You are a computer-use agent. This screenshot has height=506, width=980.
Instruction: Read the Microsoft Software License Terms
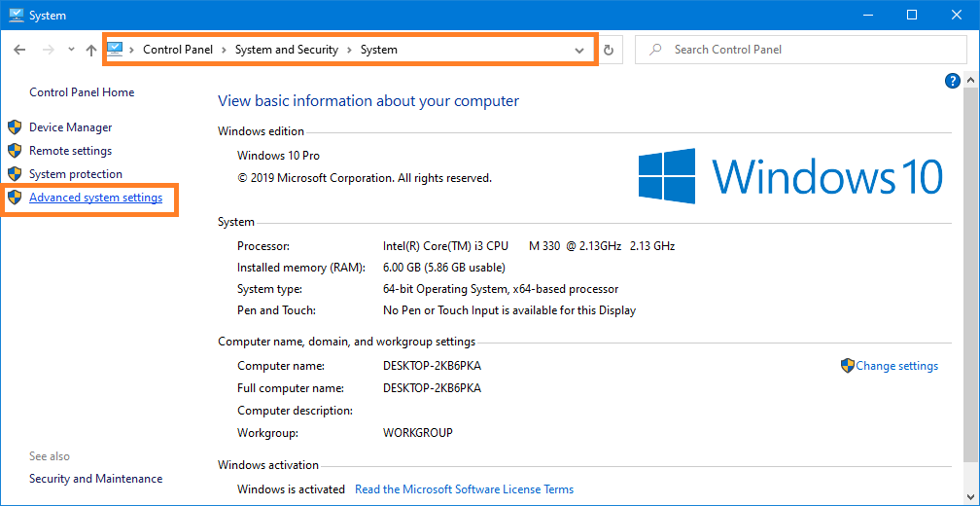[465, 489]
